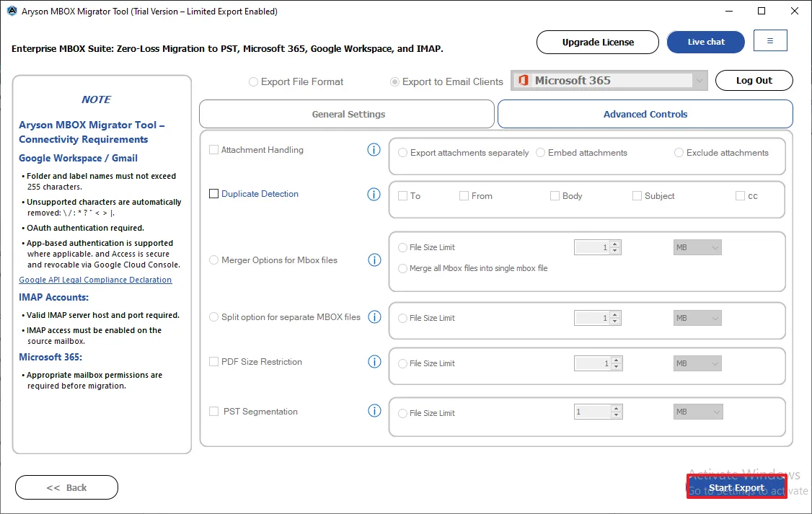Screen dimensions: 812x514
Task: Increase PDF Size Restriction size spinner
Action: (616, 360)
